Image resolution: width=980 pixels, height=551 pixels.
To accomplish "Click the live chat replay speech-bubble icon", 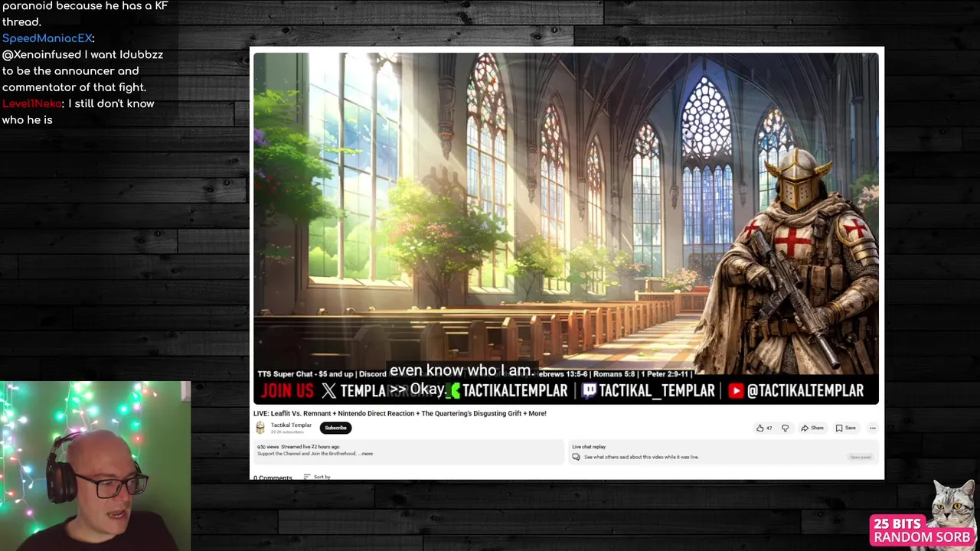I will 576,457.
